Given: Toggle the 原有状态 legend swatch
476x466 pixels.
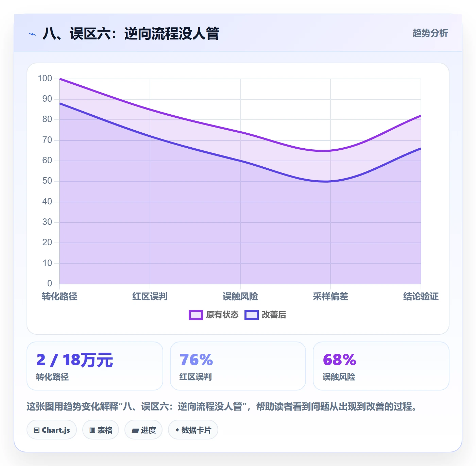Looking at the screenshot, I should pyautogui.click(x=195, y=315).
